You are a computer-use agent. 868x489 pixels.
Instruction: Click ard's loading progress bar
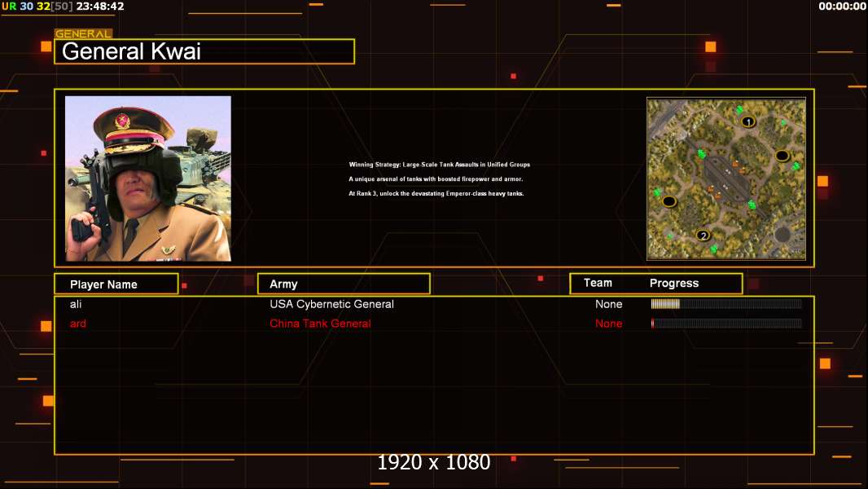point(726,324)
